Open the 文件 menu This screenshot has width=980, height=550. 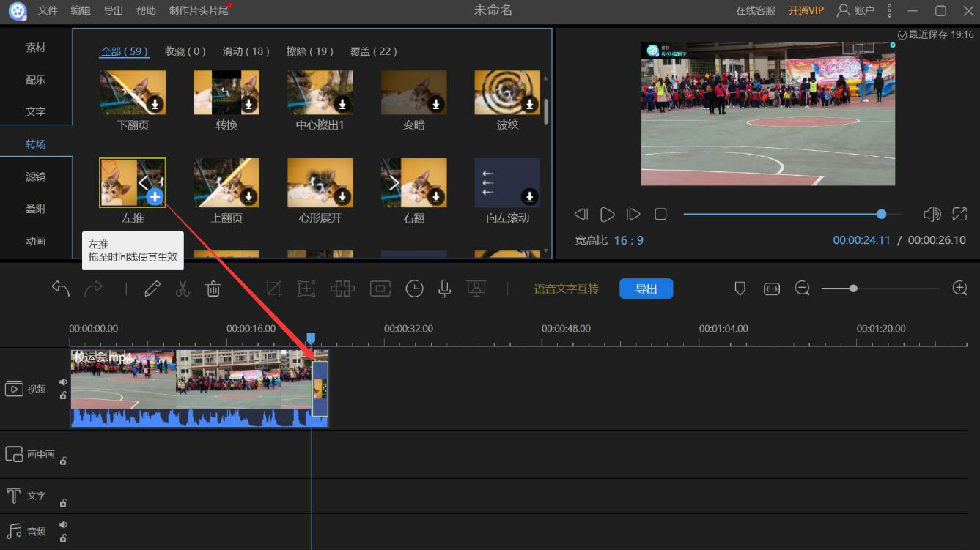48,11
